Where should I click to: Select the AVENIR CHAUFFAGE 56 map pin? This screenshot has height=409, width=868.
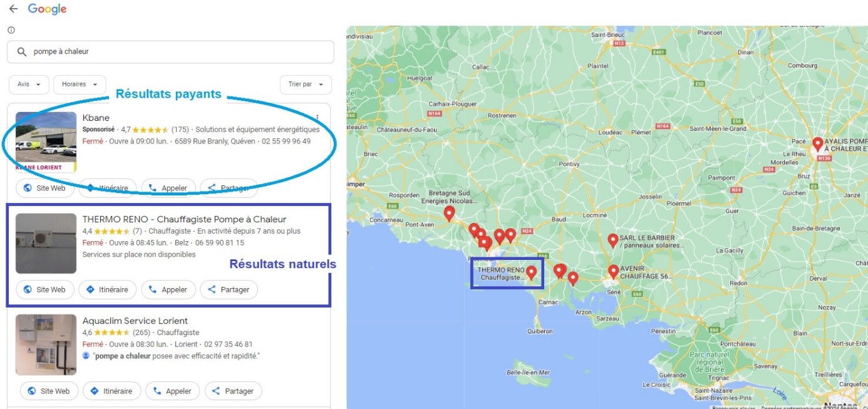[x=613, y=272]
